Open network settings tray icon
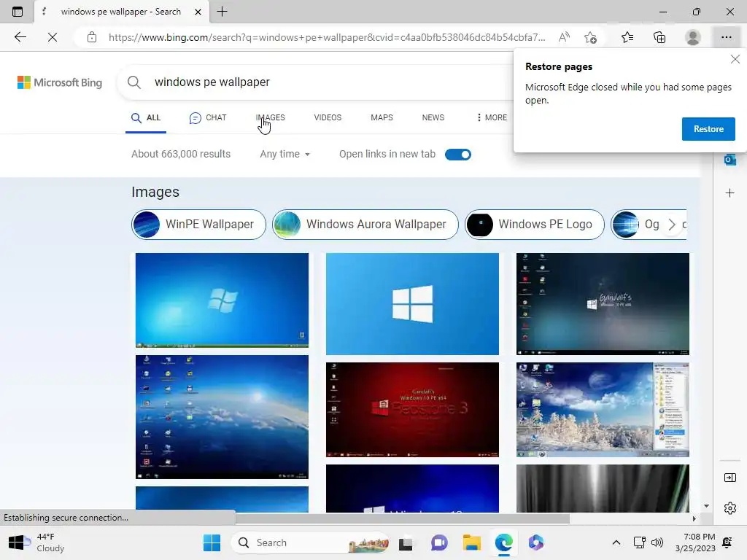Image resolution: width=747 pixels, height=560 pixels. [x=639, y=542]
